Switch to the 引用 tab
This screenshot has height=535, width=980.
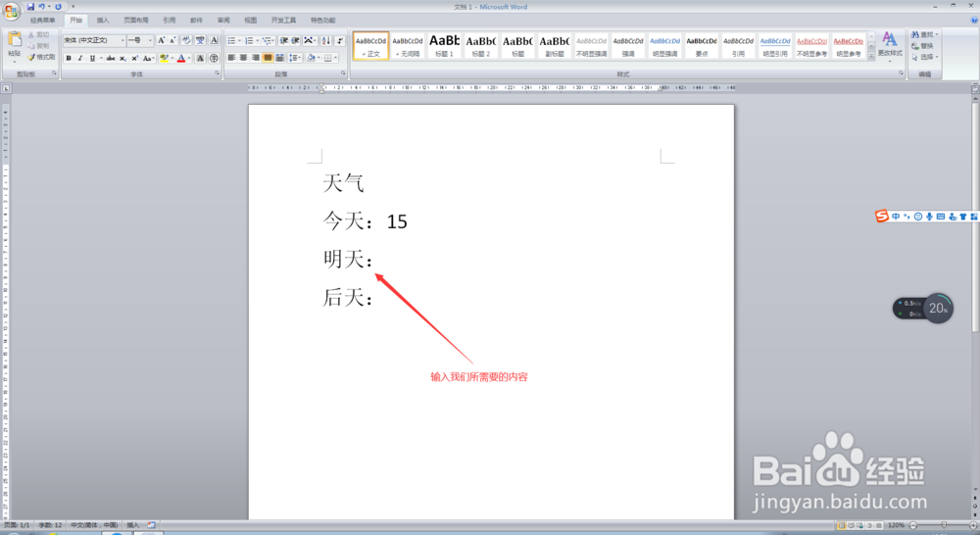[x=169, y=20]
